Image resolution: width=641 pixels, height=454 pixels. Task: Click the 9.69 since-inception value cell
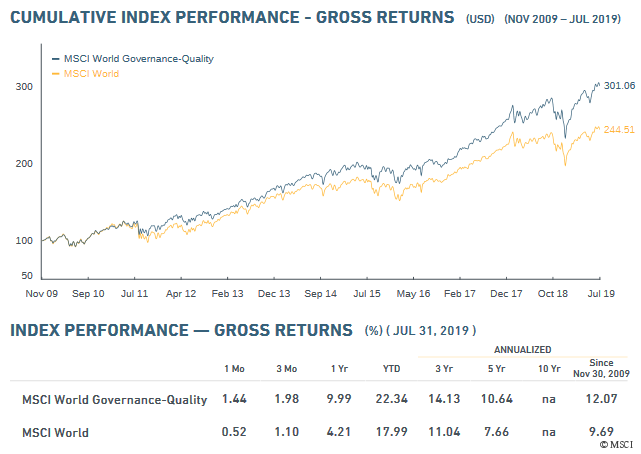(601, 433)
